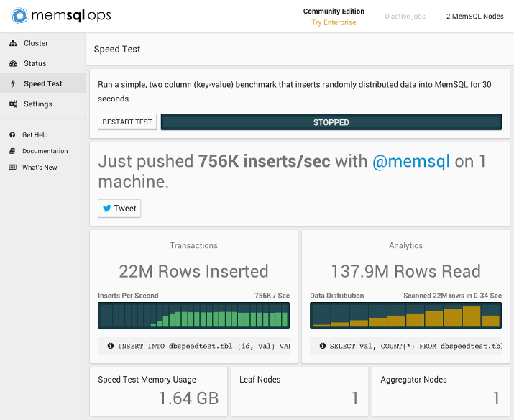Open the What's New link

click(40, 168)
